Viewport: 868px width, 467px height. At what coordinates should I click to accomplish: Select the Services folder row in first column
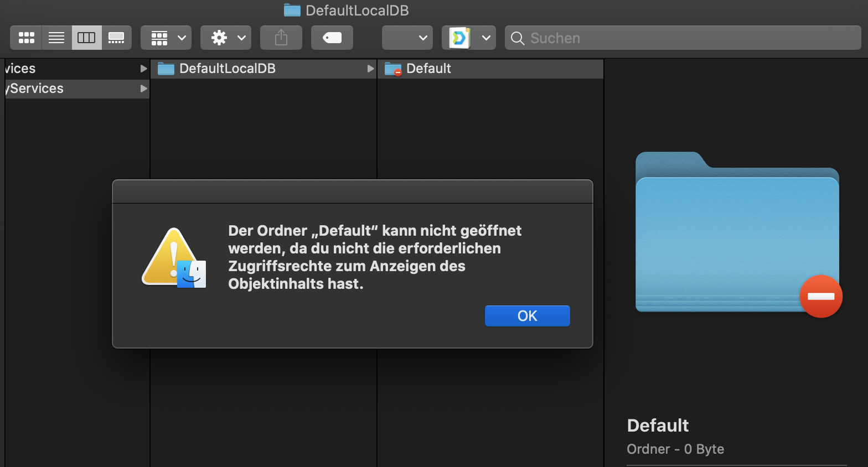77,89
